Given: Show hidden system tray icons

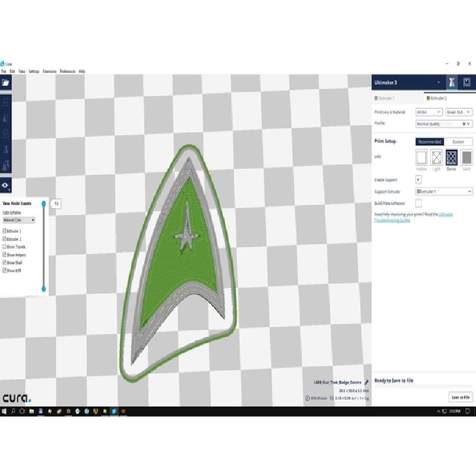Looking at the screenshot, I should 439,411.
